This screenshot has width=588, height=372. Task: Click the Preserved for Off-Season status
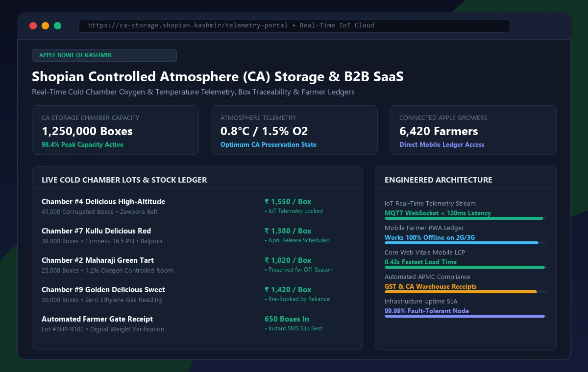(298, 270)
